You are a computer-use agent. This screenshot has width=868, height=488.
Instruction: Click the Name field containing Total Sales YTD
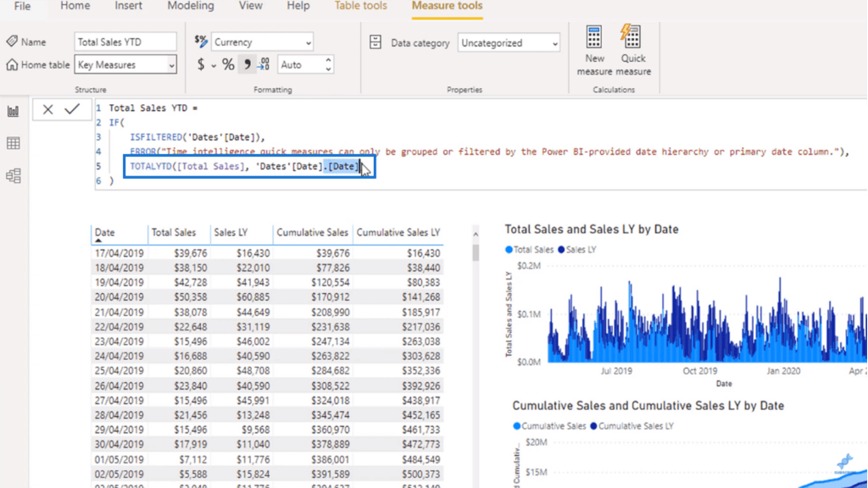[x=125, y=42]
